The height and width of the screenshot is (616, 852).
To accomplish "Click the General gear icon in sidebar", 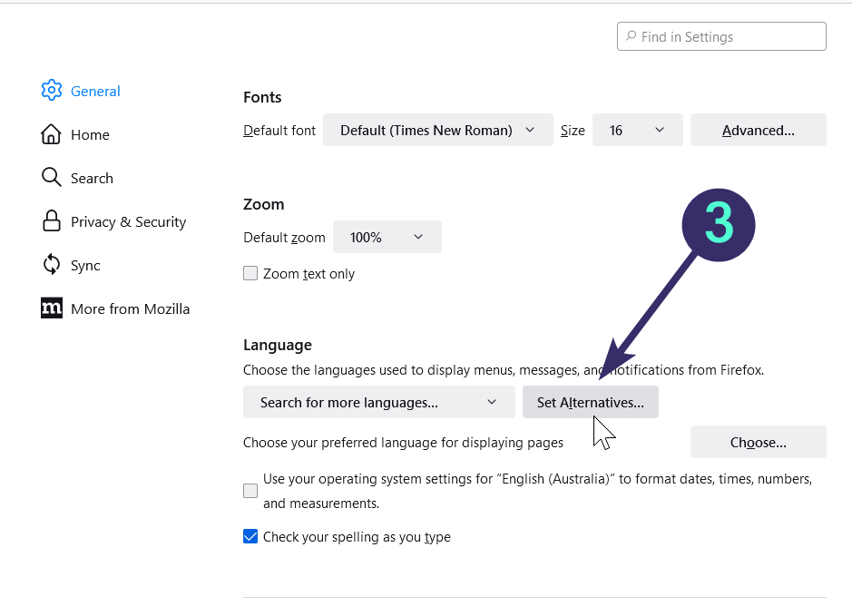I will point(52,91).
